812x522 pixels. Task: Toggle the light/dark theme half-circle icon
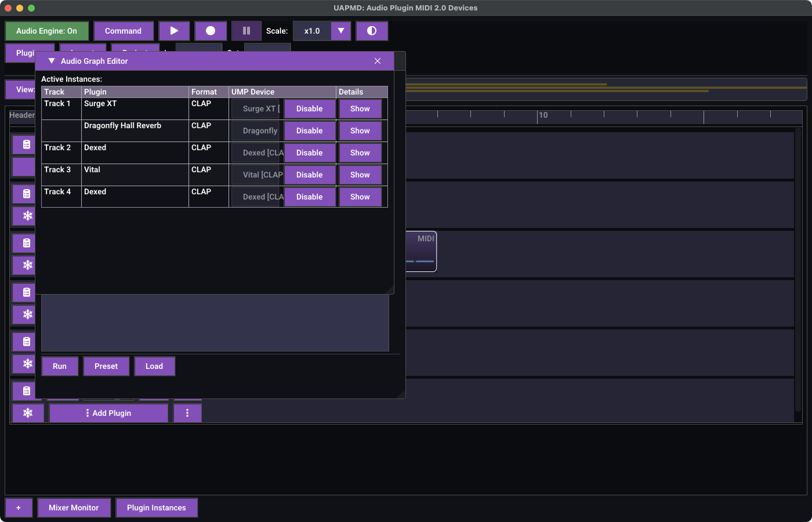372,31
